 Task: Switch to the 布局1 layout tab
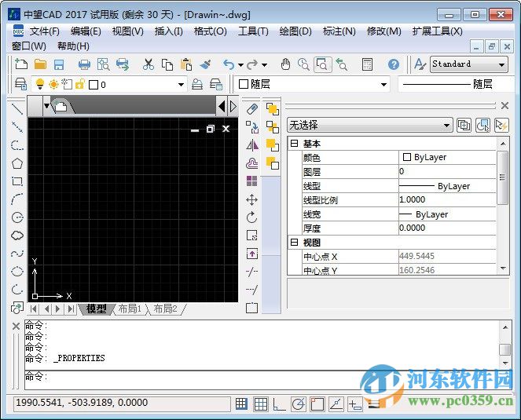coord(130,309)
